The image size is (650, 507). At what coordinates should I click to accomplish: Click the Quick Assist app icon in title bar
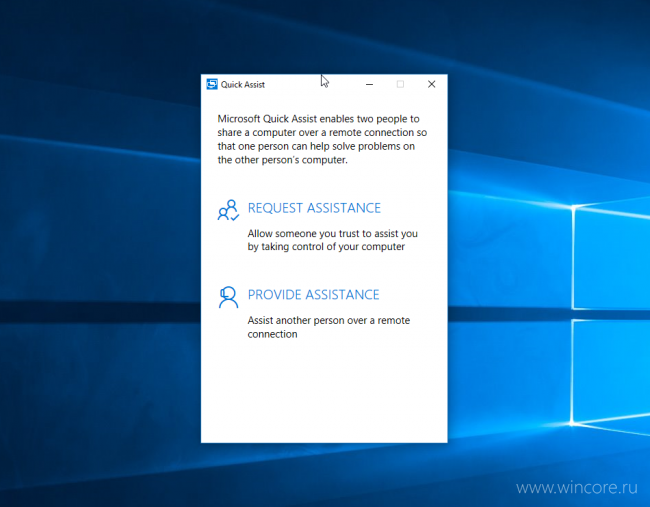pos(212,84)
